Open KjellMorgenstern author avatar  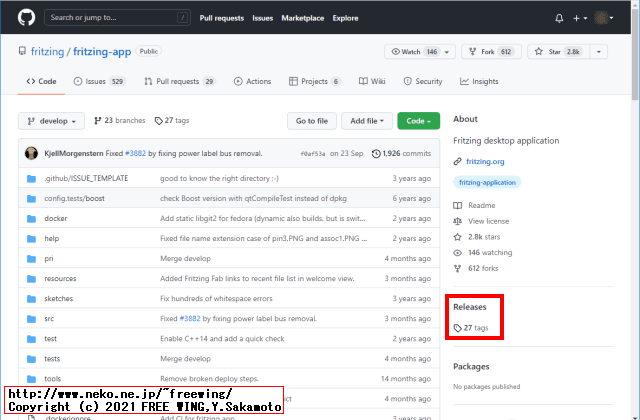click(31, 153)
